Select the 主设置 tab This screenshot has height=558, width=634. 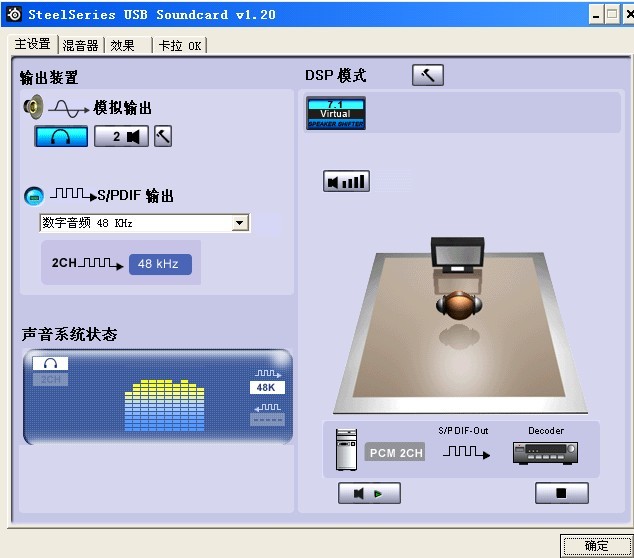33,44
